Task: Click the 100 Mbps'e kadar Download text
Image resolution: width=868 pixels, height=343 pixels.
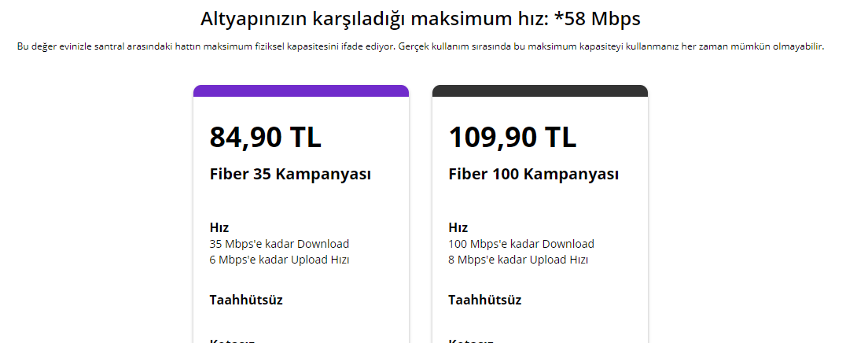Action: [521, 244]
